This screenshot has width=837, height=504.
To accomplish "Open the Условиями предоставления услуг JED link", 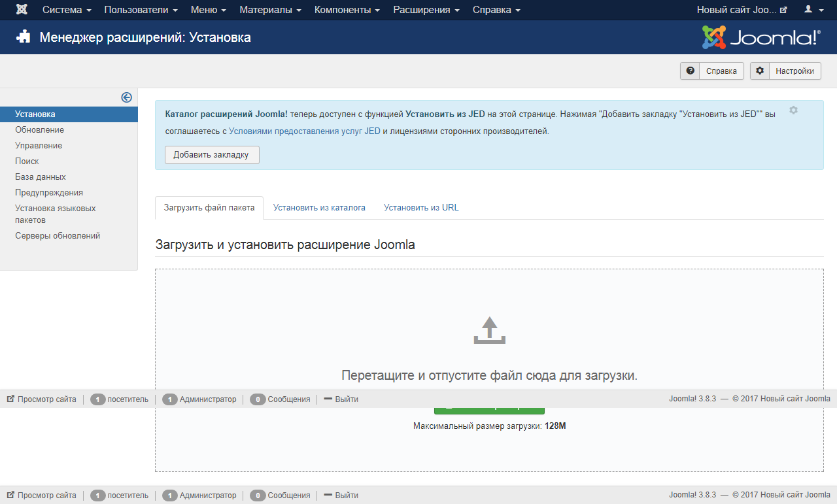I will [305, 131].
